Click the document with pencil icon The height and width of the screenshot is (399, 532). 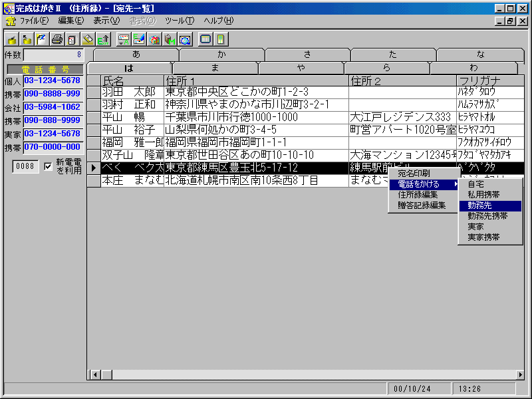(42, 39)
